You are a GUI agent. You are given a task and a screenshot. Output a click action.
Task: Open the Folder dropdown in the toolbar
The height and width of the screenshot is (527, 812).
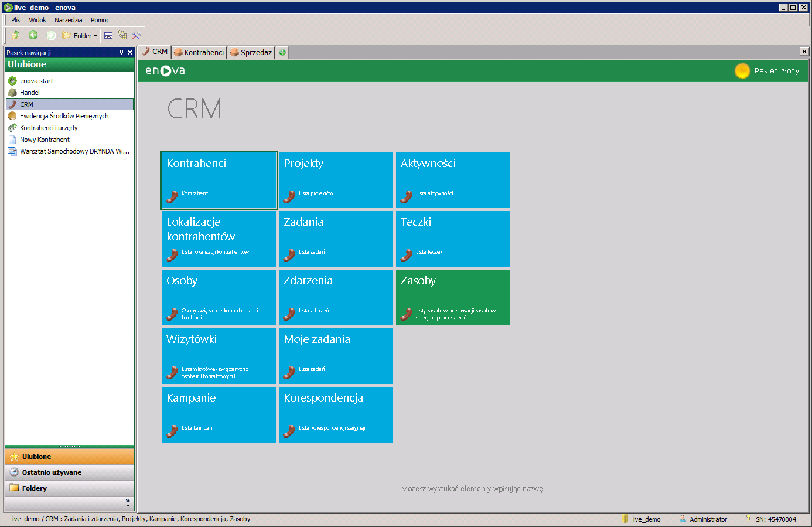(x=80, y=36)
